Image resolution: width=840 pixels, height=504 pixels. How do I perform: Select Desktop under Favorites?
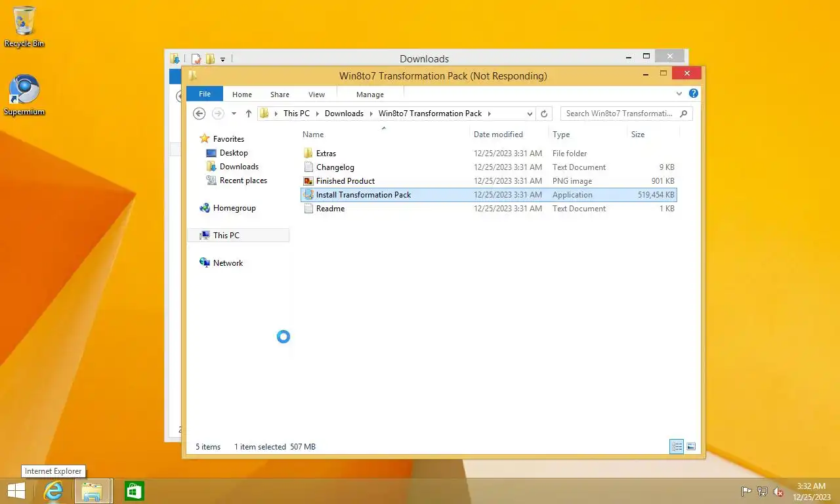pyautogui.click(x=234, y=153)
